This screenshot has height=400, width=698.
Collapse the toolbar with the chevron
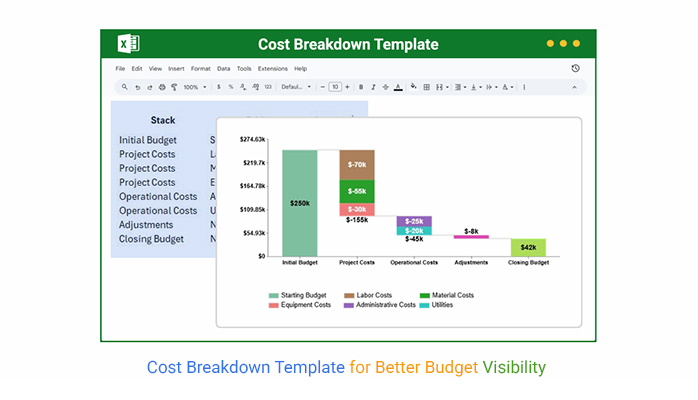click(574, 87)
